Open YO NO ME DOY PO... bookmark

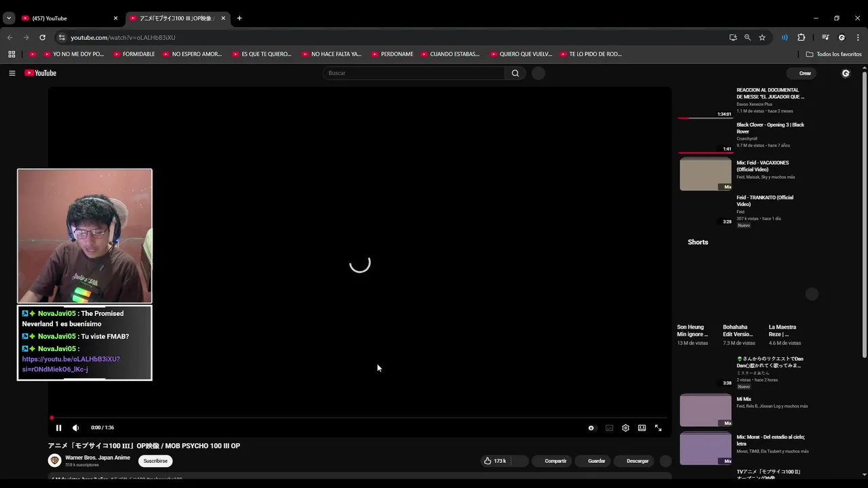click(73, 54)
